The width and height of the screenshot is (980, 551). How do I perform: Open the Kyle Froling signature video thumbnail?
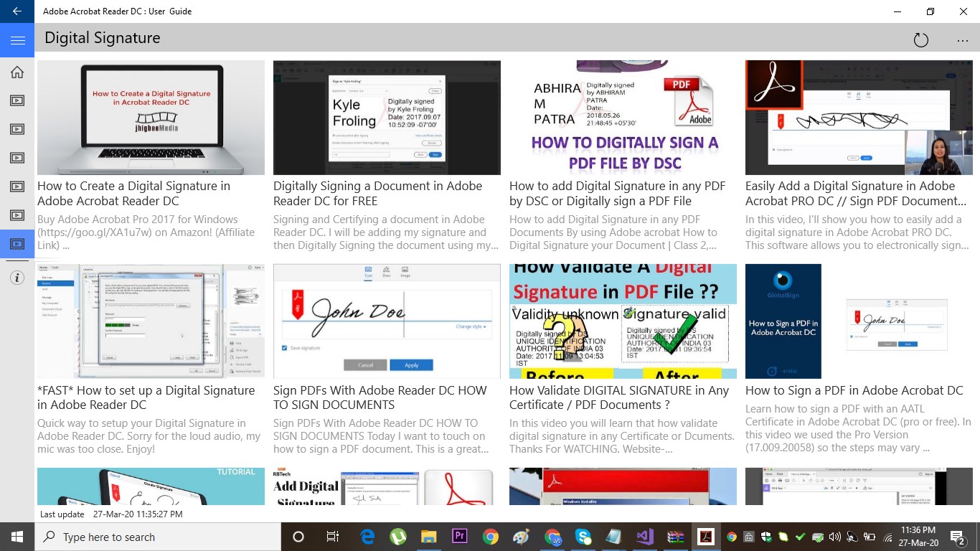(387, 118)
